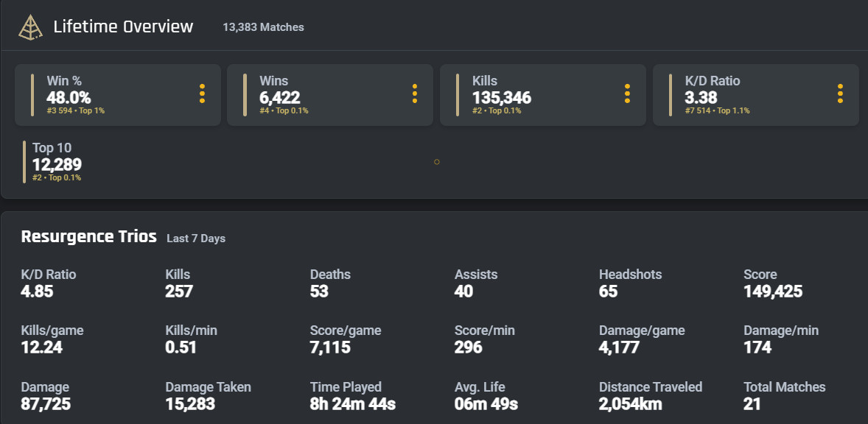Click the Lifetime Overview heading
868x424 pixels.
123,27
